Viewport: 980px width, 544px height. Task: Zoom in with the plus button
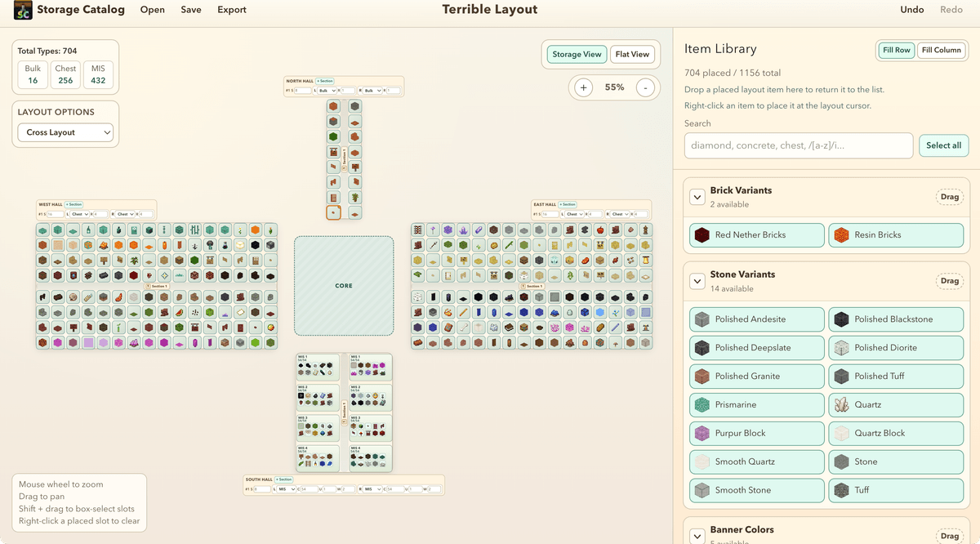coord(583,87)
